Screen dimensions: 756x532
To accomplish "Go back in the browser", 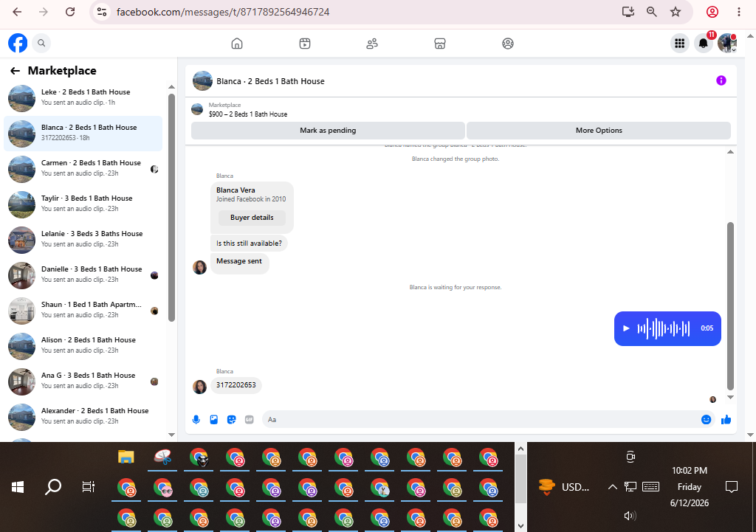I will [18, 12].
